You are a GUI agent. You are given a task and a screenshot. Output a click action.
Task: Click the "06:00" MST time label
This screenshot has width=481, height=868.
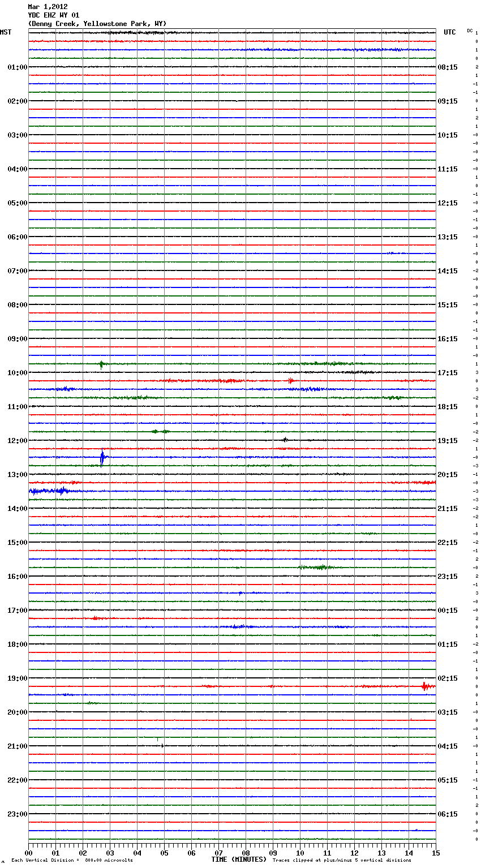pos(18,237)
